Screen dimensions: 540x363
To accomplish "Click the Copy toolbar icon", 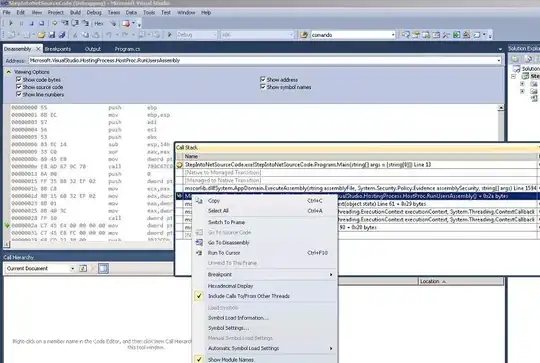I will [x=85, y=35].
